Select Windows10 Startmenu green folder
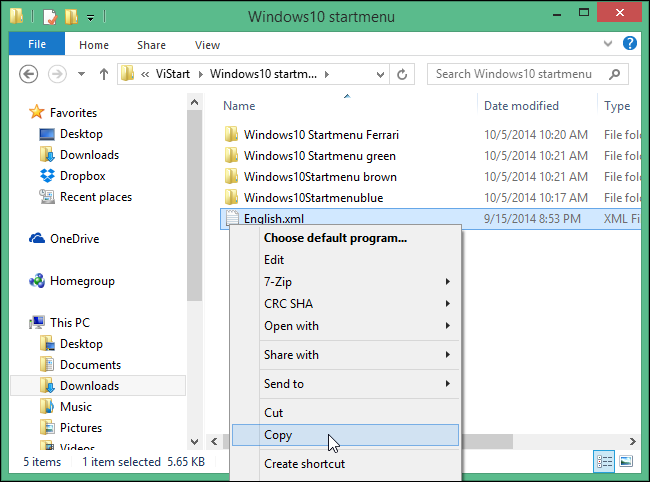The width and height of the screenshot is (650, 482). pos(320,156)
